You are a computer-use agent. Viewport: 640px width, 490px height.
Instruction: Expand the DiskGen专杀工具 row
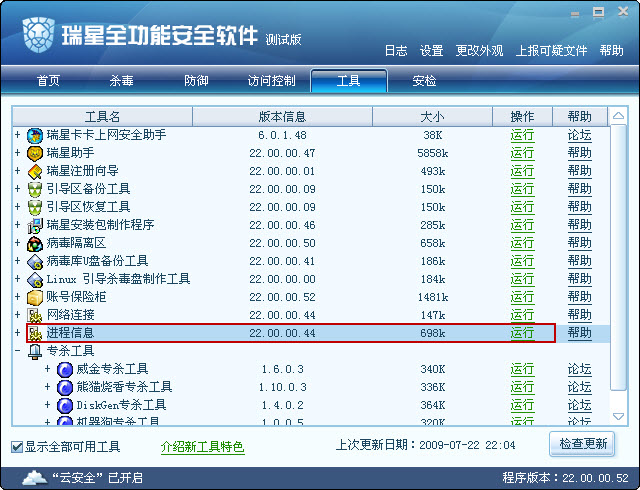(x=47, y=405)
